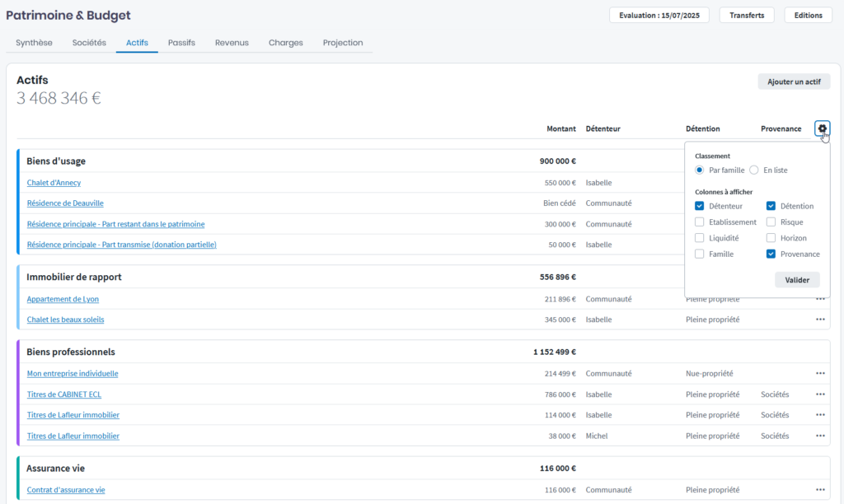Open the Chalet d'Annecy asset link
The height and width of the screenshot is (504, 844).
click(x=54, y=183)
